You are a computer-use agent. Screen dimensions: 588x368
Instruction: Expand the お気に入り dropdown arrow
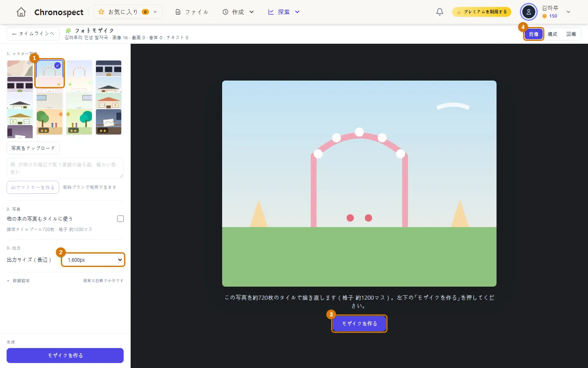click(155, 12)
